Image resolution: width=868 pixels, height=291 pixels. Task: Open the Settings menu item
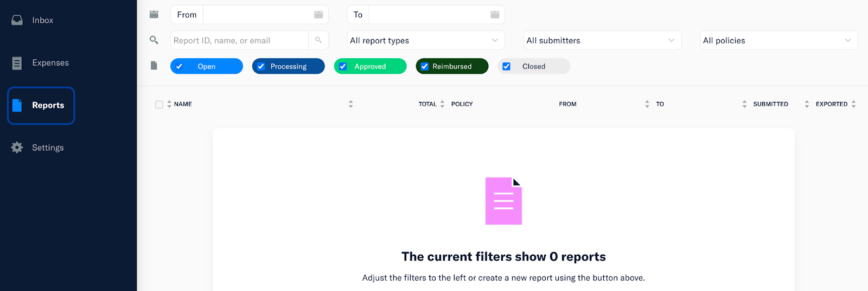coord(48,148)
